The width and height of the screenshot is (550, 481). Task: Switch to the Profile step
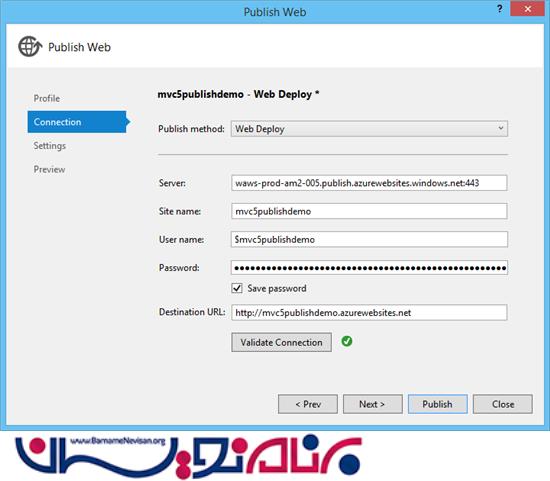pos(47,98)
